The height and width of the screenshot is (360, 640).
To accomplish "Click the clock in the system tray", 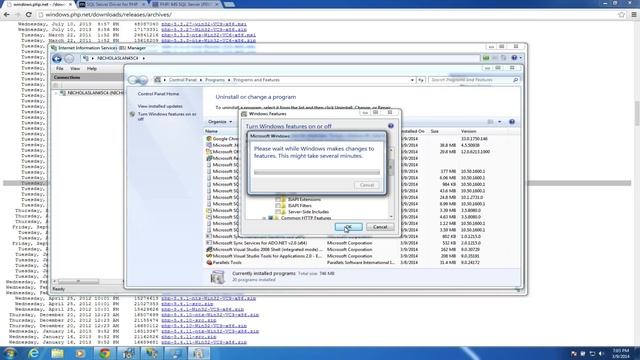I will coord(620,353).
